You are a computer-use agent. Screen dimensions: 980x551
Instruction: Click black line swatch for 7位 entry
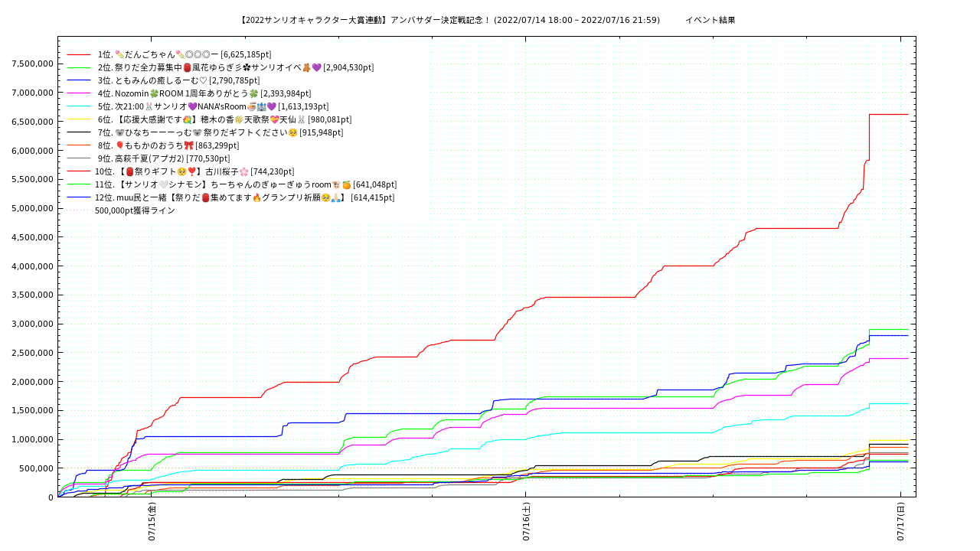[79, 132]
